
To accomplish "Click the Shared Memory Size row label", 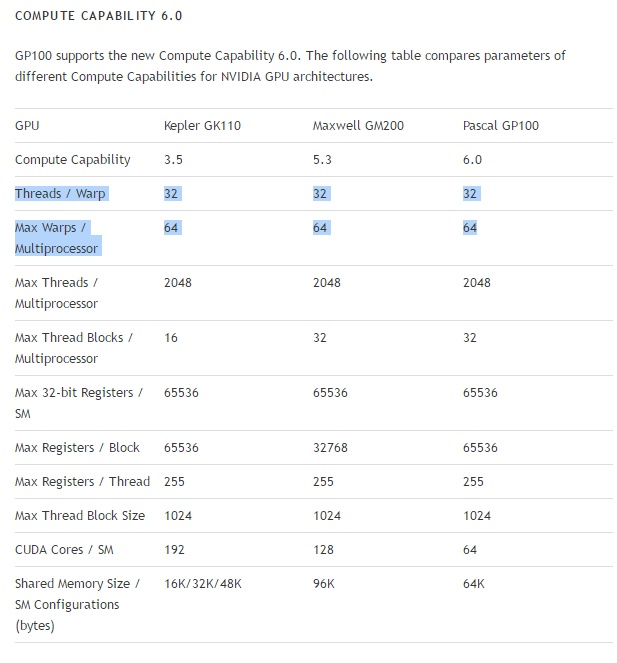I will 77,605.
